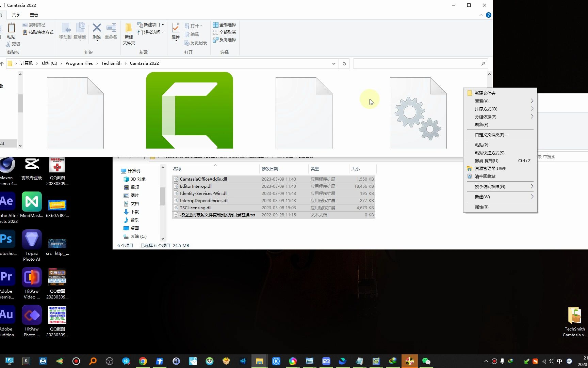
Task: Click the New folder ribbon icon
Action: pos(129,34)
